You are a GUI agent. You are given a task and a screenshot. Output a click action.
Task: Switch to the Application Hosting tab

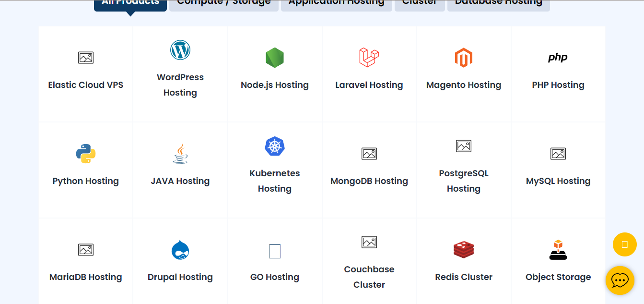click(336, 4)
